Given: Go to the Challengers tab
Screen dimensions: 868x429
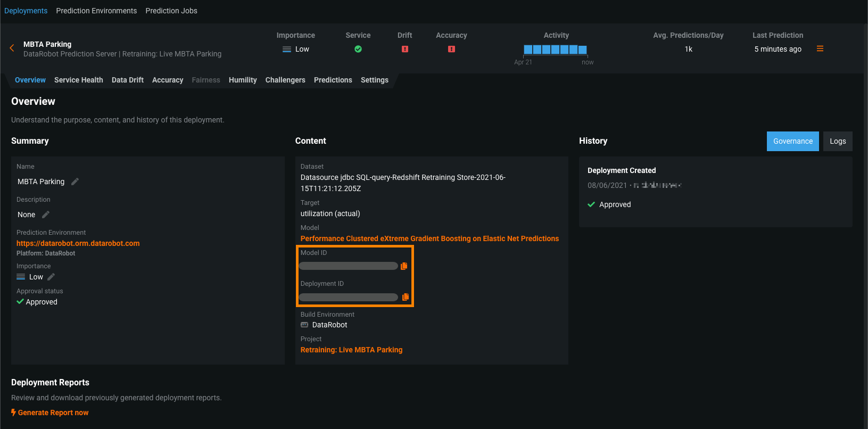Looking at the screenshot, I should (x=285, y=80).
